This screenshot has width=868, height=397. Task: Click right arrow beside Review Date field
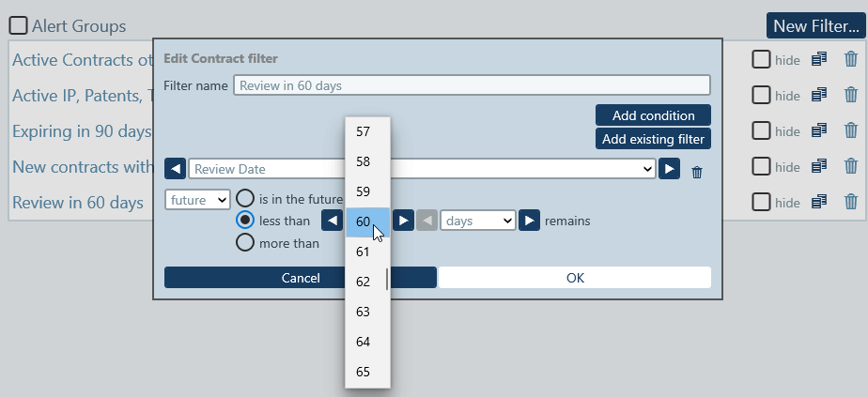tap(669, 169)
